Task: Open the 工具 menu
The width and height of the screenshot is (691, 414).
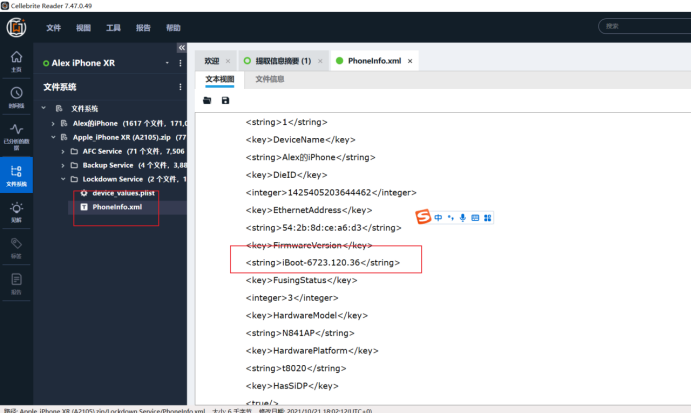Action: 113,28
